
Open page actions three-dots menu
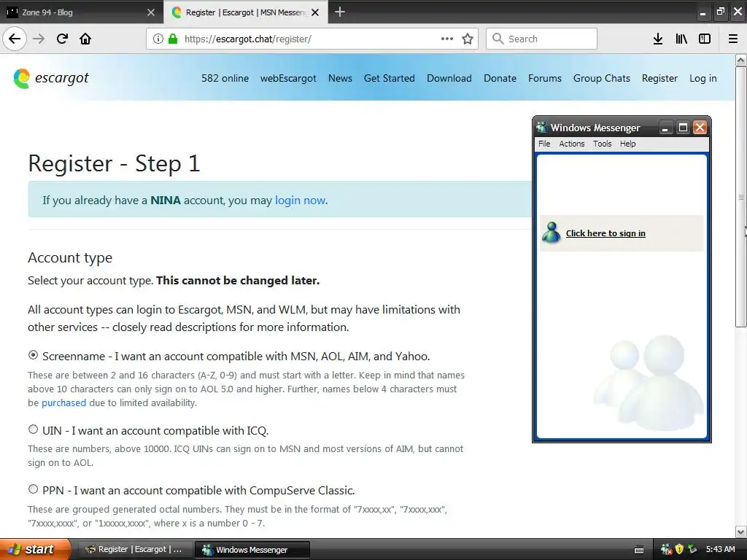point(447,39)
